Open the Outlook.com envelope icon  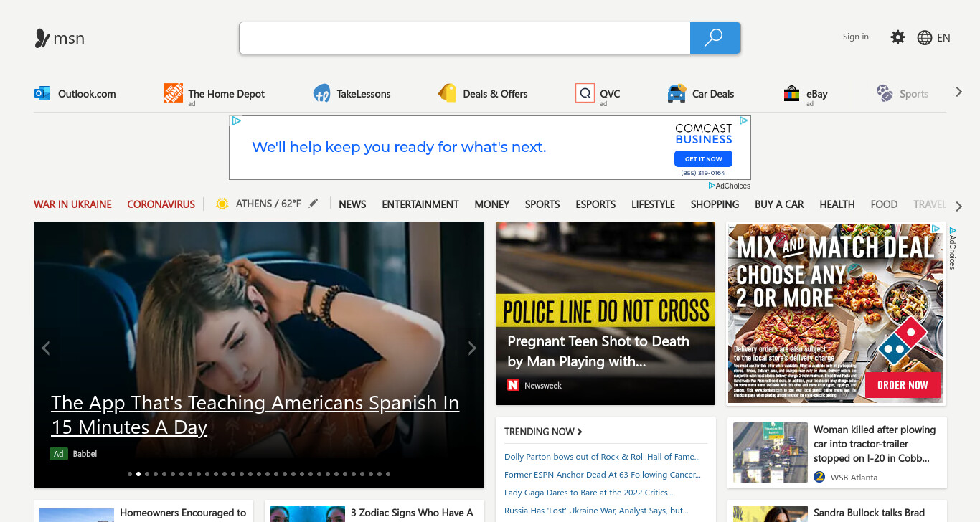tap(42, 93)
